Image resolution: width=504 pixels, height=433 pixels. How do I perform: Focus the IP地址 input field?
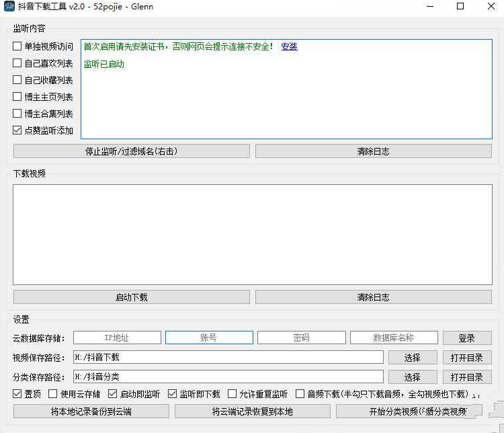117,338
